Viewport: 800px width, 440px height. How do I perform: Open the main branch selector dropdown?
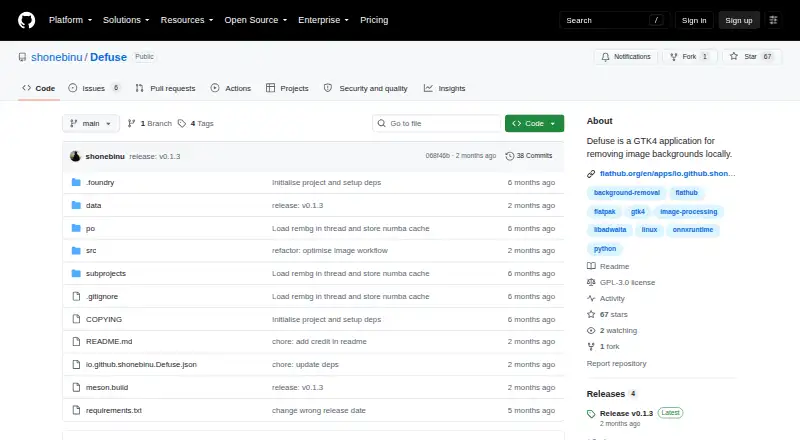pos(91,124)
